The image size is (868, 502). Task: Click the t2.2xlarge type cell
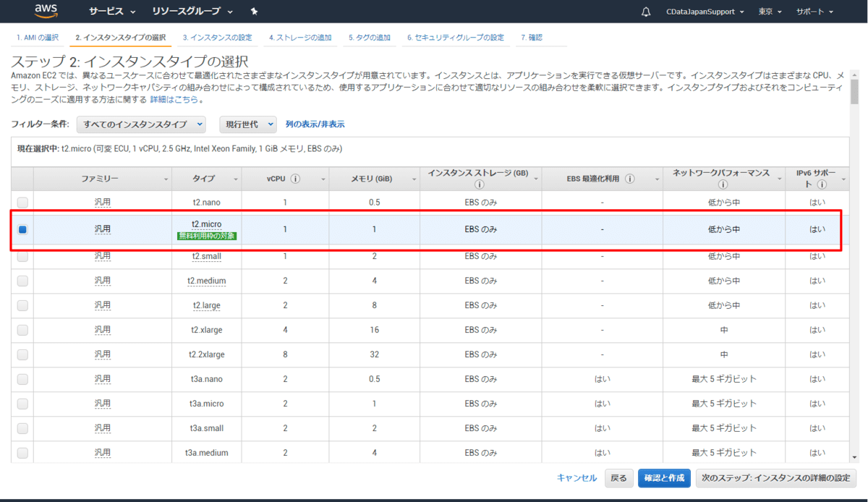tap(207, 354)
